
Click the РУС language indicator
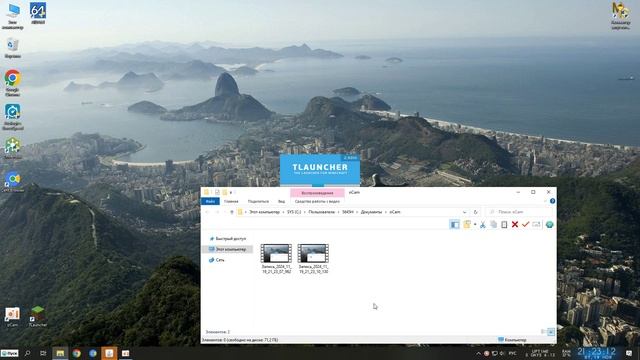pyautogui.click(x=513, y=353)
